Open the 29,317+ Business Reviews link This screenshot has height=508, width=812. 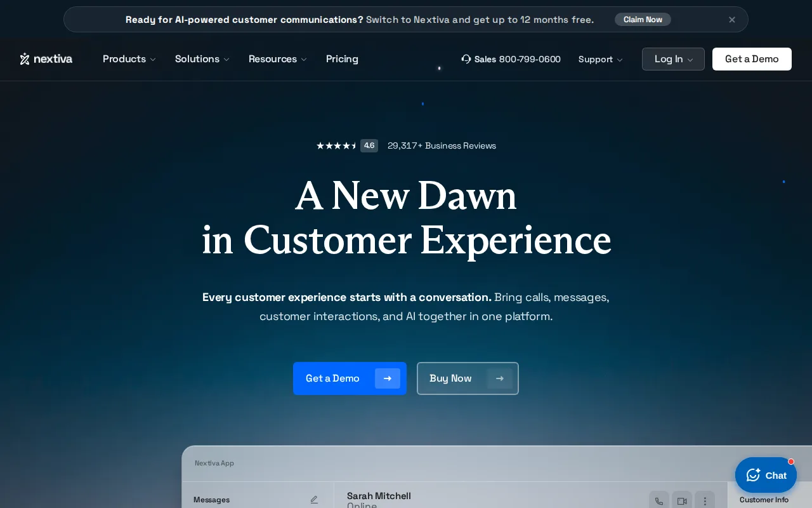pyautogui.click(x=442, y=145)
